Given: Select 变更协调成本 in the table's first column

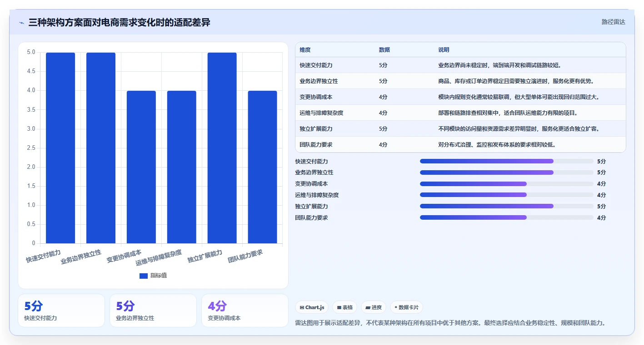Looking at the screenshot, I should 316,97.
